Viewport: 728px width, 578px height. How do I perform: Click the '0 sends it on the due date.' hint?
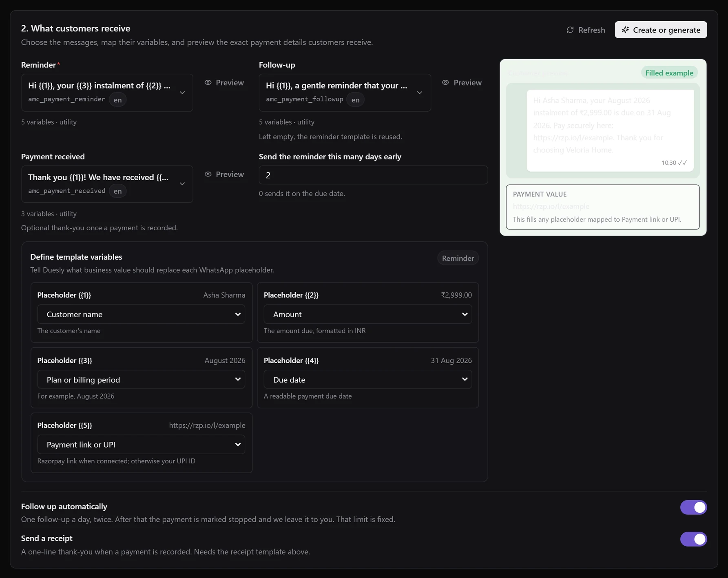tap(302, 194)
